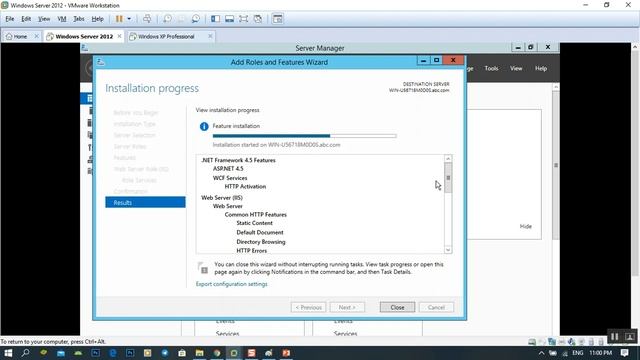The height and width of the screenshot is (360, 640).
Task: Click the blue info icon beside Feature installation
Action: click(x=204, y=127)
